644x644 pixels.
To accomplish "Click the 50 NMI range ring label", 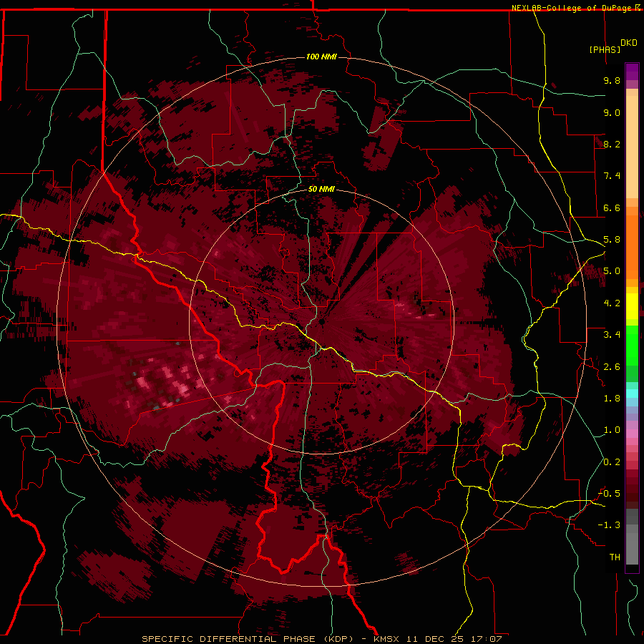I will tap(321, 189).
